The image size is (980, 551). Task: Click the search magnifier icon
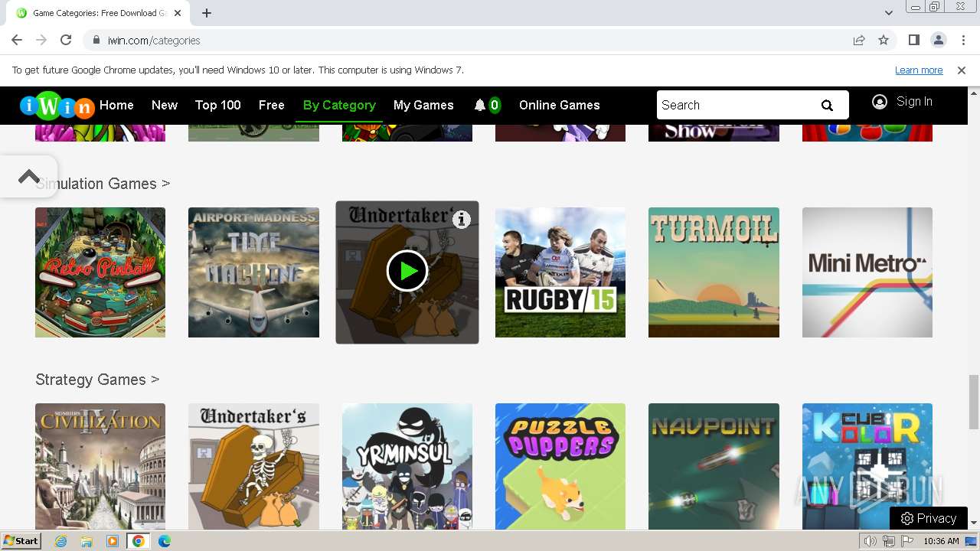coord(827,106)
